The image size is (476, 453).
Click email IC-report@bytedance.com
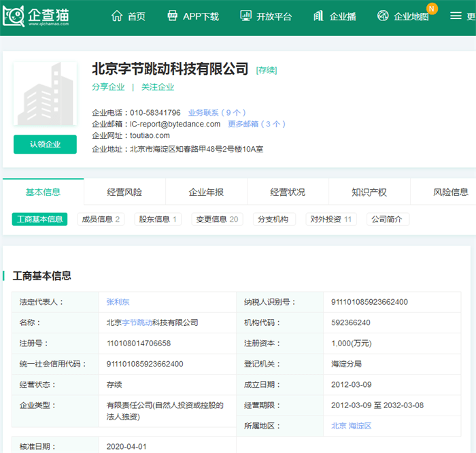pos(175,124)
